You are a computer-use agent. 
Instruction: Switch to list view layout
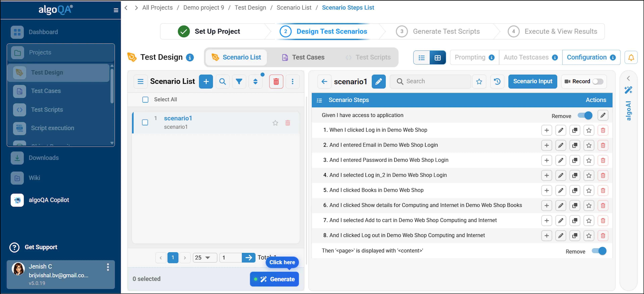pyautogui.click(x=421, y=58)
